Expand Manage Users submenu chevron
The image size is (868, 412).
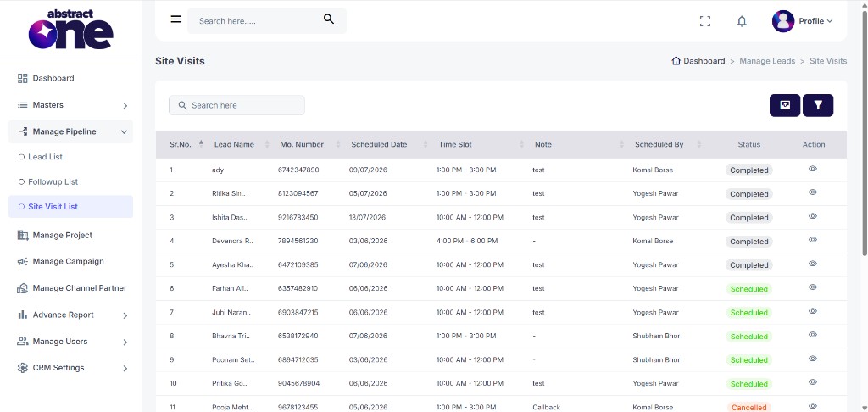pyautogui.click(x=125, y=342)
